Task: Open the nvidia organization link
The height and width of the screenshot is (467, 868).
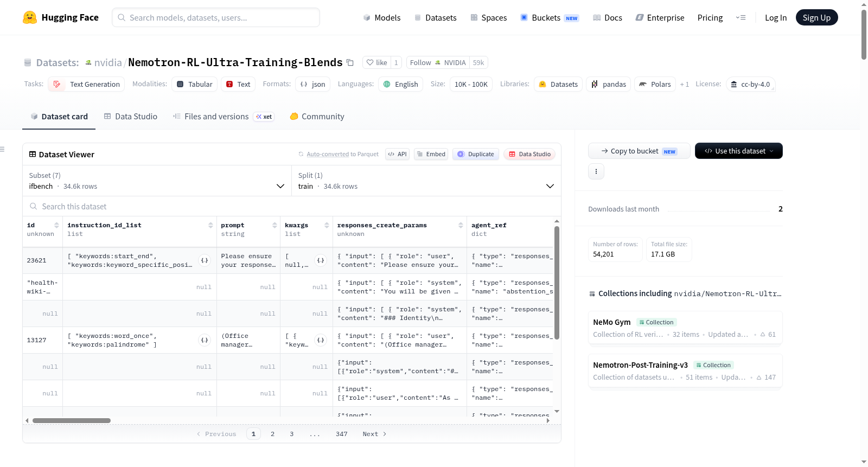Action: click(x=108, y=62)
